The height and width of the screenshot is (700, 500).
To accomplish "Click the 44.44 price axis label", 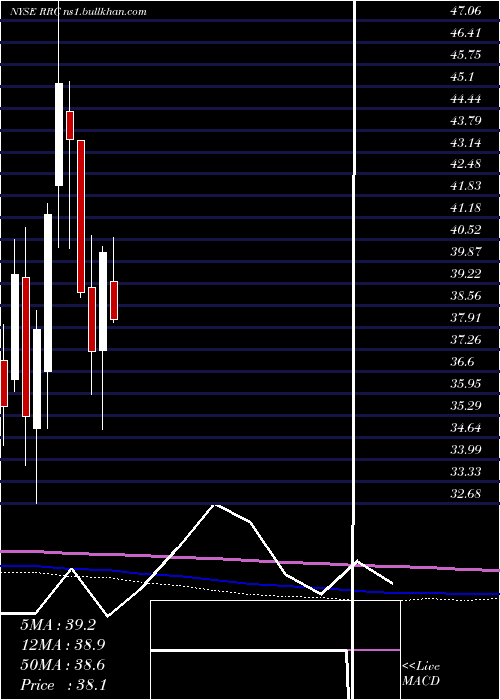I will tap(466, 99).
